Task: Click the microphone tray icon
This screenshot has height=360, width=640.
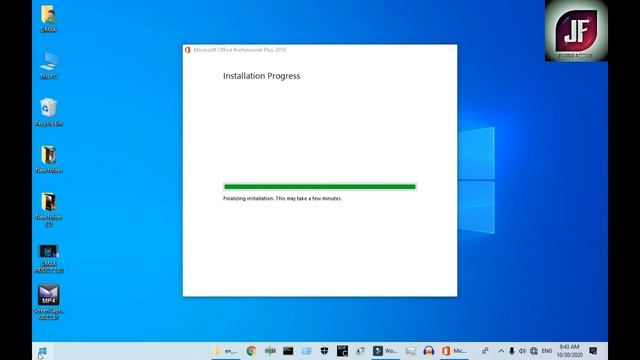Action: pyautogui.click(x=511, y=351)
